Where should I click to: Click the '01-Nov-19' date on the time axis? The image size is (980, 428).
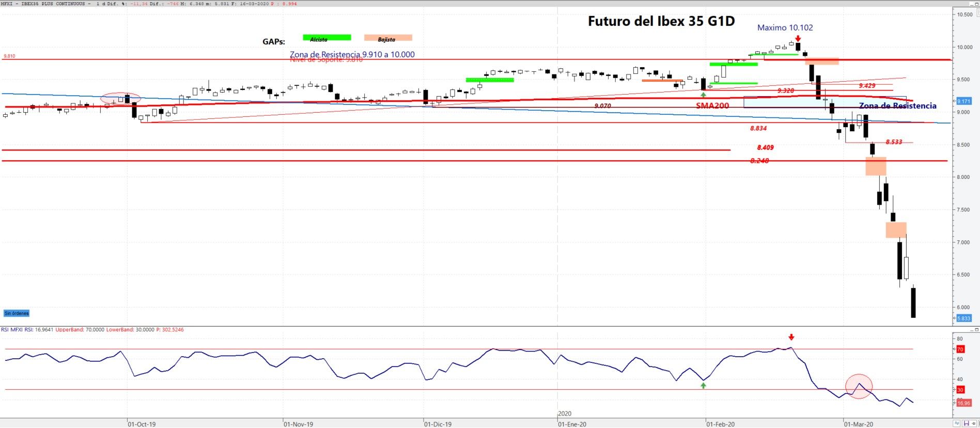[x=298, y=424]
